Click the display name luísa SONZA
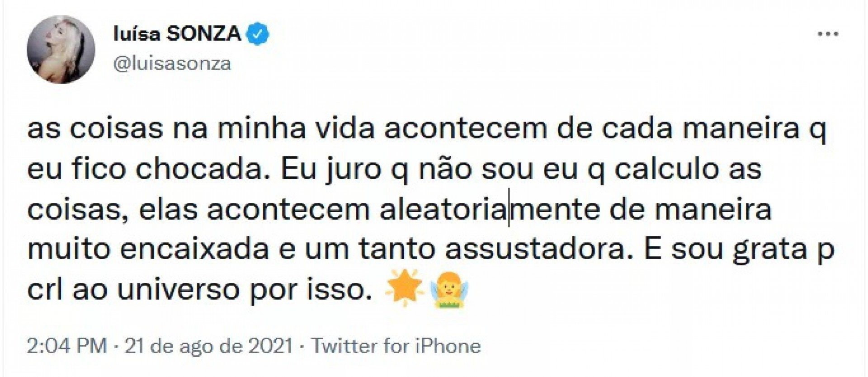The height and width of the screenshot is (377, 868). pos(177,34)
